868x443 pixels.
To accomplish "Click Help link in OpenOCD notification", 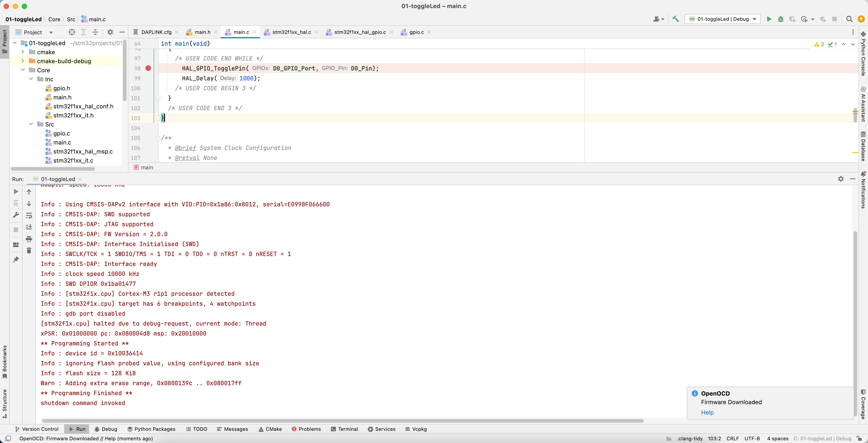I will pyautogui.click(x=707, y=412).
